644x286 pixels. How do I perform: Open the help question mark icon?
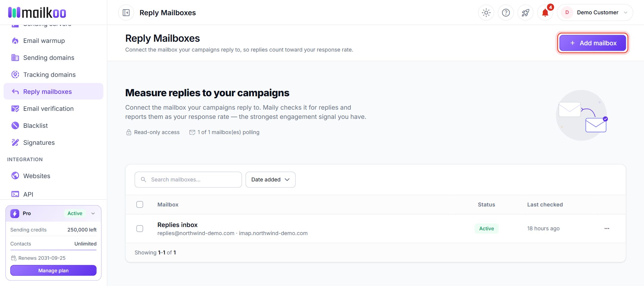click(x=506, y=13)
